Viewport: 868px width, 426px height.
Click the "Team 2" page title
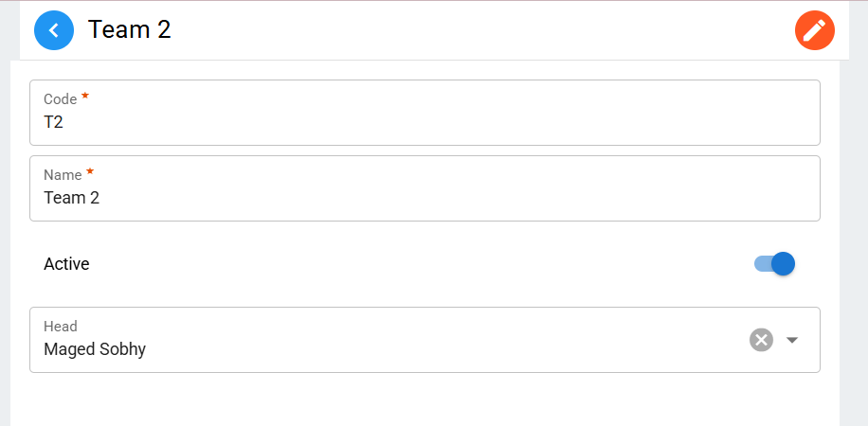click(130, 30)
